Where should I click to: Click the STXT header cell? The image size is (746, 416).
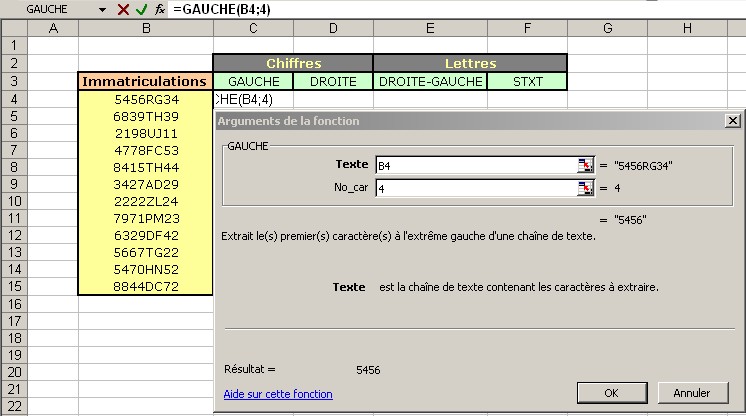click(x=527, y=81)
